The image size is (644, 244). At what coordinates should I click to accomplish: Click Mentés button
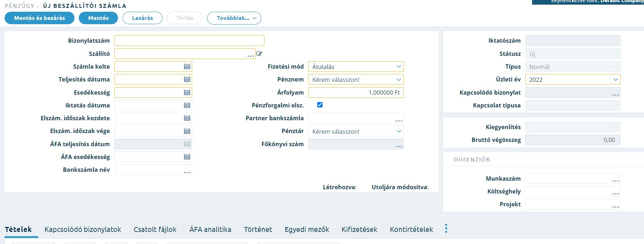tap(98, 18)
